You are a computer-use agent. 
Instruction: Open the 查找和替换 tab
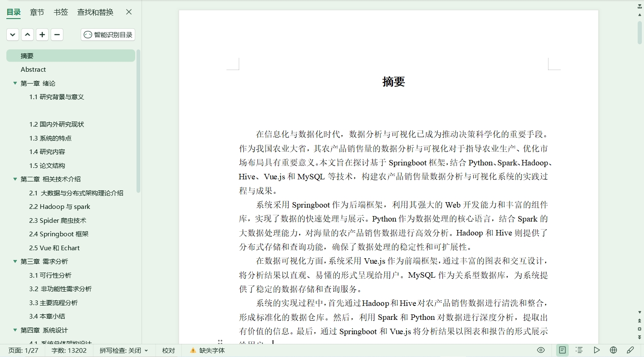95,12
